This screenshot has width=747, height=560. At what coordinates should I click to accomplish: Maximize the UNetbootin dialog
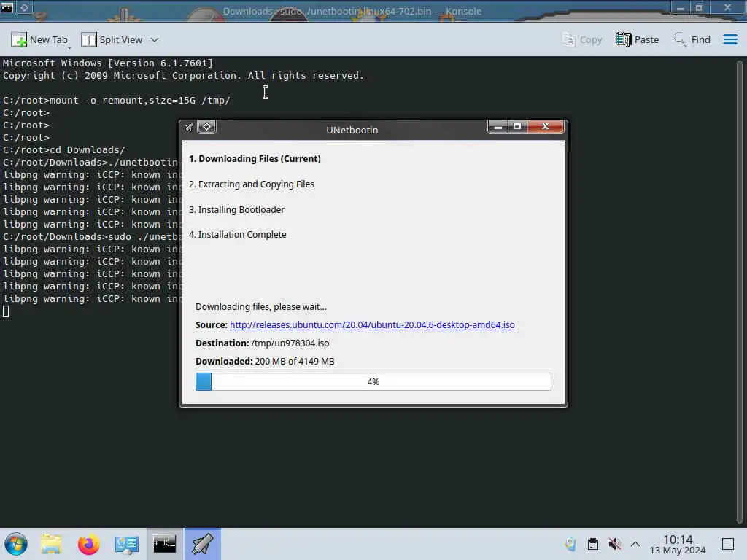coord(517,127)
